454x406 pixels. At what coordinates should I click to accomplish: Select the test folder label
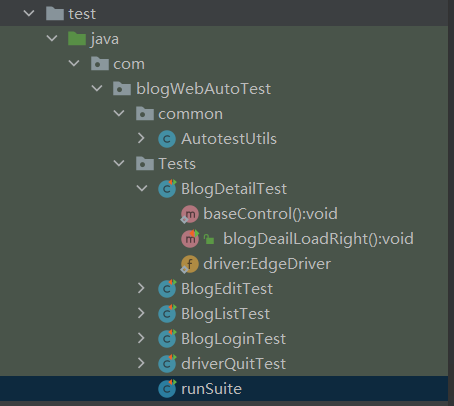(82, 14)
